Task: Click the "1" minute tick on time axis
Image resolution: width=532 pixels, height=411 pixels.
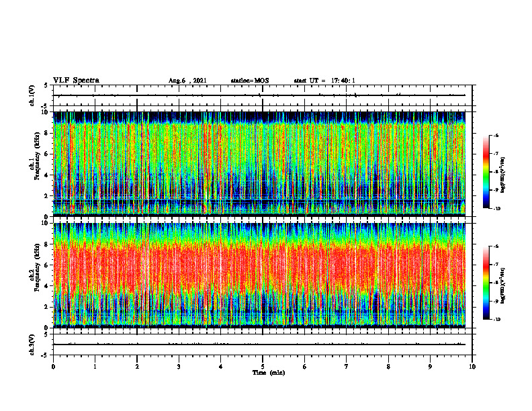Action: pyautogui.click(x=95, y=367)
